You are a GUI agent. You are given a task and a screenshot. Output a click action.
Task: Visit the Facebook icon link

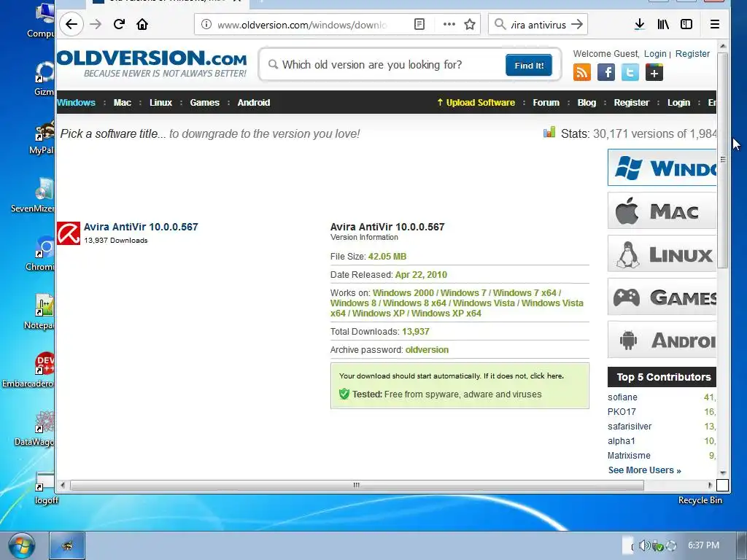606,73
